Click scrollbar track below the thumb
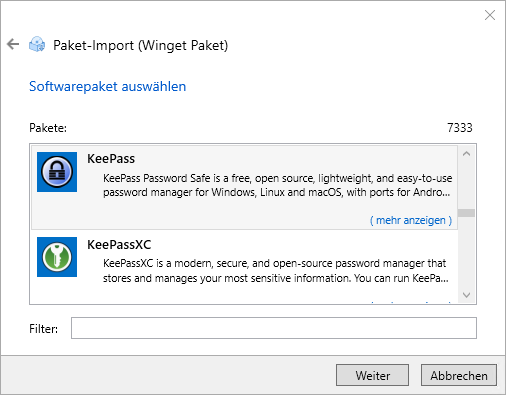Screen dimensions: 506x395 tap(466, 252)
